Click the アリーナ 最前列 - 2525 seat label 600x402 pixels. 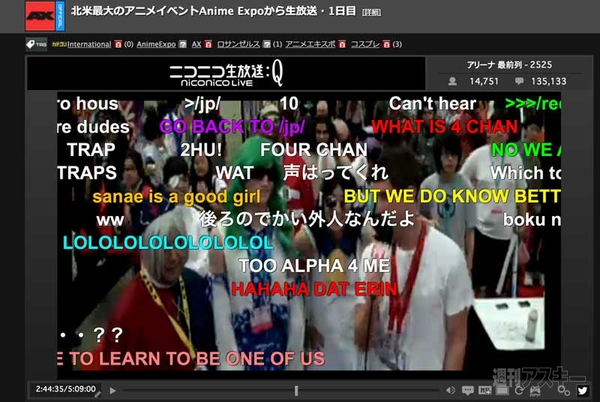point(509,65)
